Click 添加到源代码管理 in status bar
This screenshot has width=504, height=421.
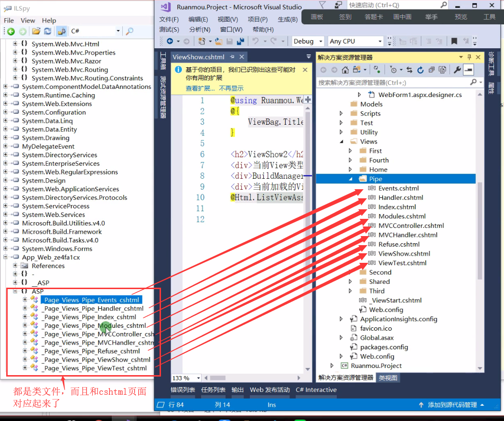tap(452, 405)
